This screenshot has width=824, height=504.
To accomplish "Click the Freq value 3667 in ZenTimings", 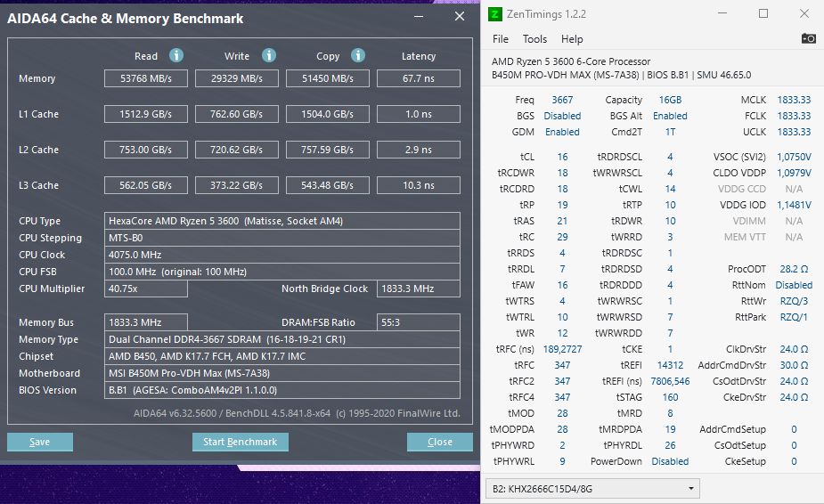I will click(562, 100).
